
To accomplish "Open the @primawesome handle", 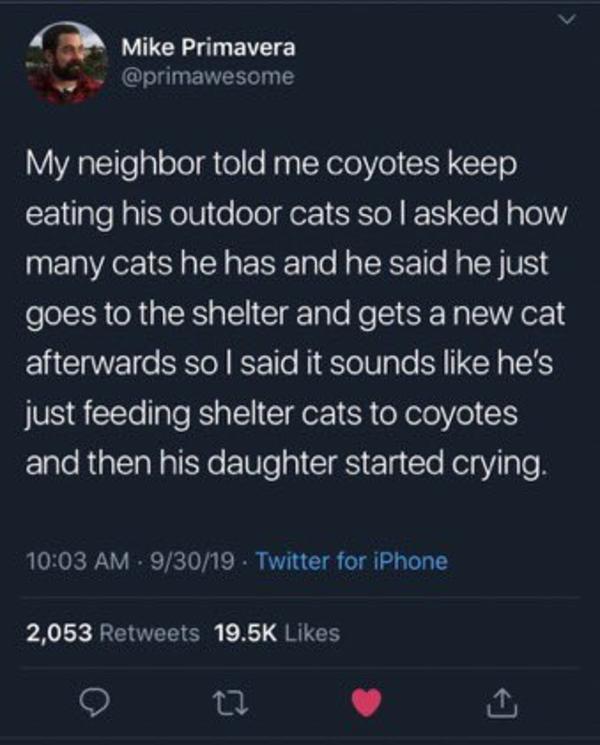I will tap(207, 76).
